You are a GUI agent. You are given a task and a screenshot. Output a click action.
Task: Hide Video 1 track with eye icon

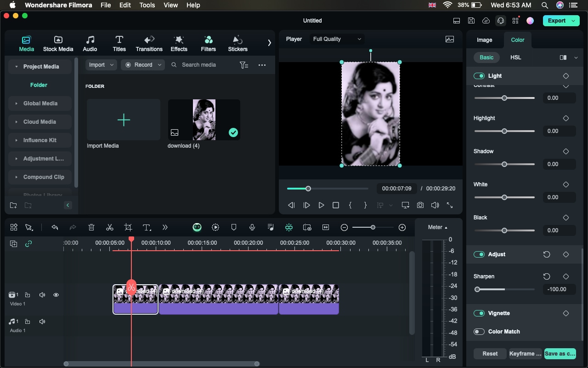(56, 295)
